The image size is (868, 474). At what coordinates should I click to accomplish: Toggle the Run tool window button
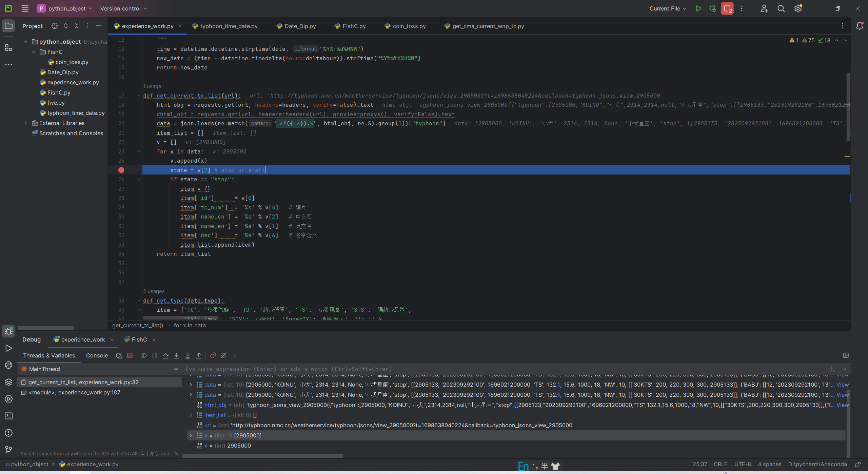8,348
